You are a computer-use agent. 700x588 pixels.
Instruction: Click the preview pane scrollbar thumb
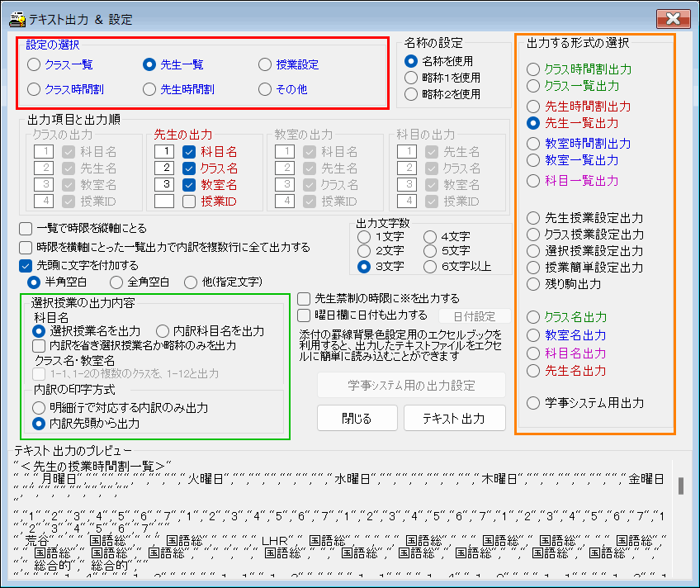tap(681, 486)
